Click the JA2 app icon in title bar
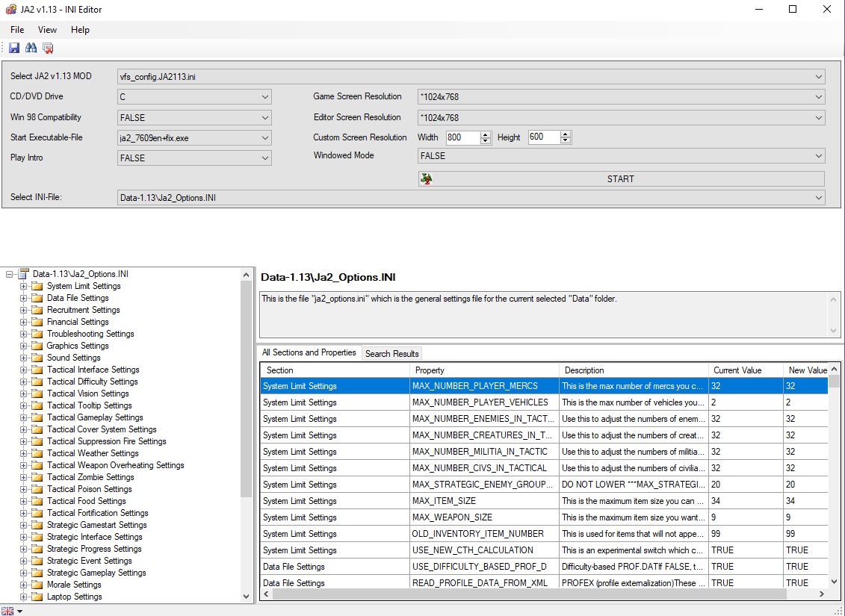Image resolution: width=845 pixels, height=616 pixels. pos(10,9)
